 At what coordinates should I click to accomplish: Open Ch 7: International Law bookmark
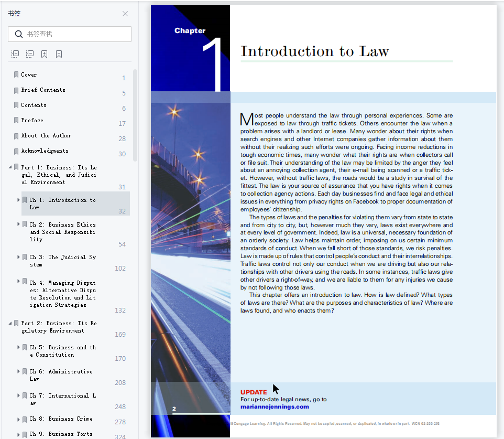pyautogui.click(x=63, y=400)
